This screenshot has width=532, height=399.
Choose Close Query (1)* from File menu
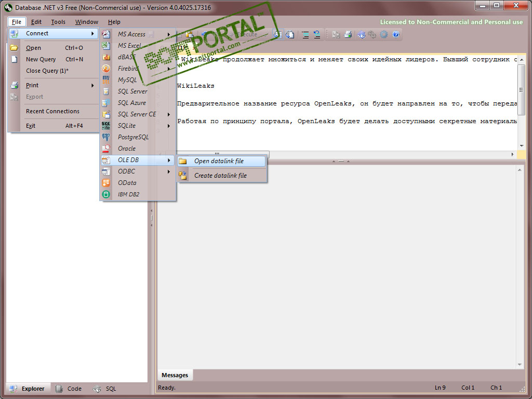click(53, 71)
